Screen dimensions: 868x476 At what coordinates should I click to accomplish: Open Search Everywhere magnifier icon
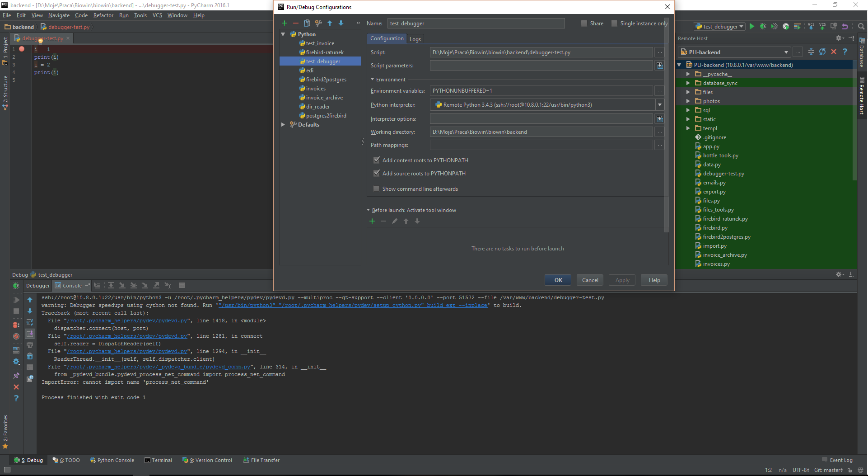click(861, 27)
